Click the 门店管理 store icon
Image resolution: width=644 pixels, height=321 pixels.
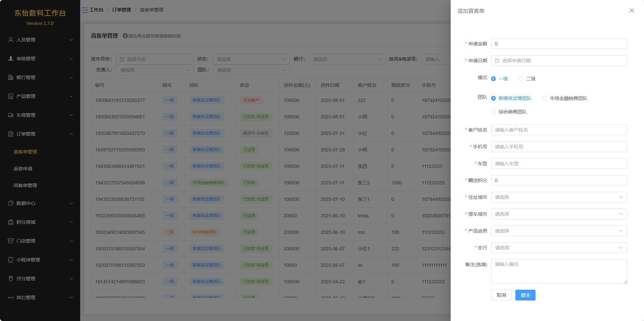[11, 241]
